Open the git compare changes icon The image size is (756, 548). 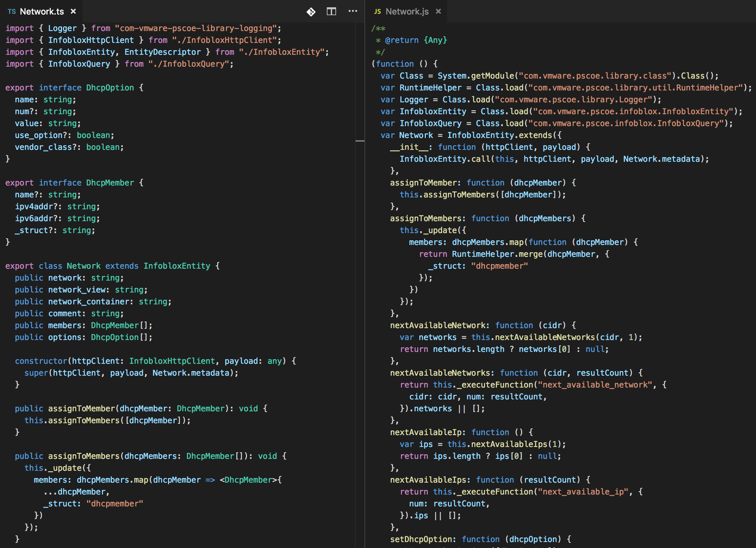[x=311, y=11]
